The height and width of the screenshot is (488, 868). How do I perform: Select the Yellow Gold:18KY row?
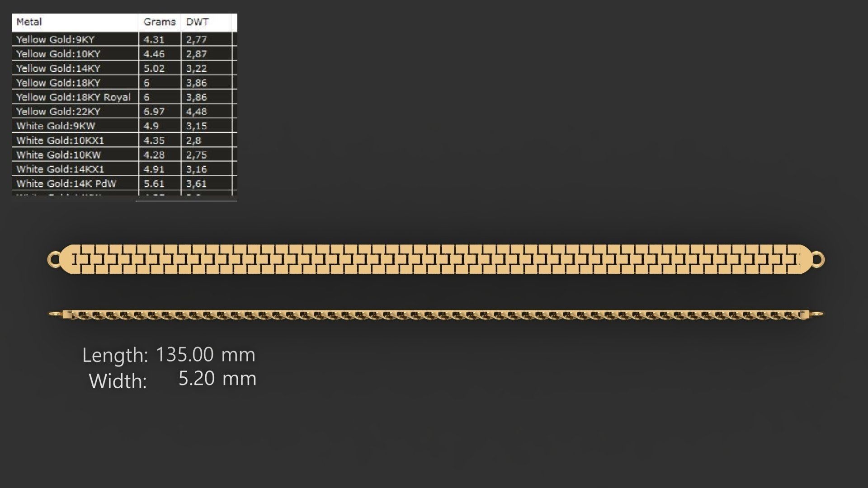click(x=58, y=83)
